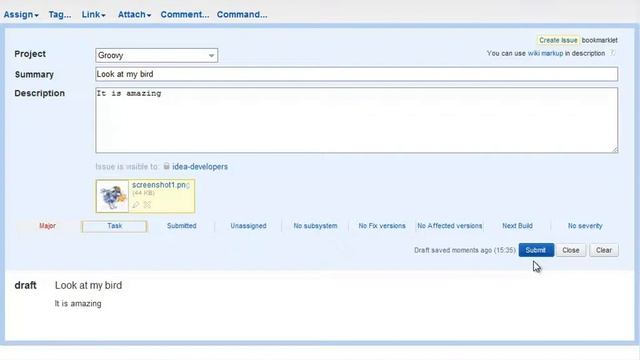Change the Unassigned assignee field
640x360 pixels.
[248, 226]
